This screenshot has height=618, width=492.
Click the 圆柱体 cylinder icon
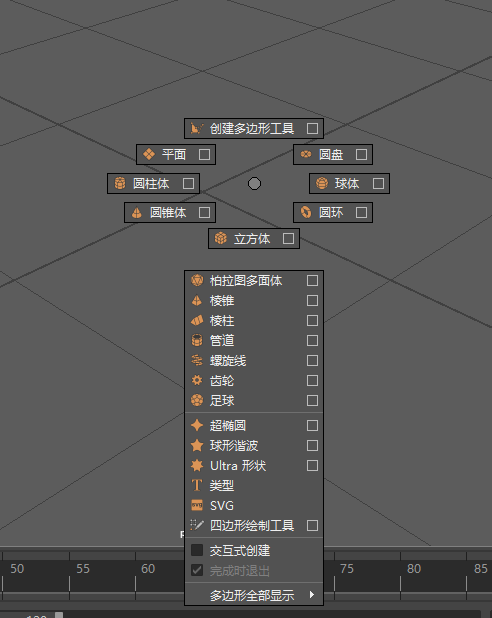[120, 183]
